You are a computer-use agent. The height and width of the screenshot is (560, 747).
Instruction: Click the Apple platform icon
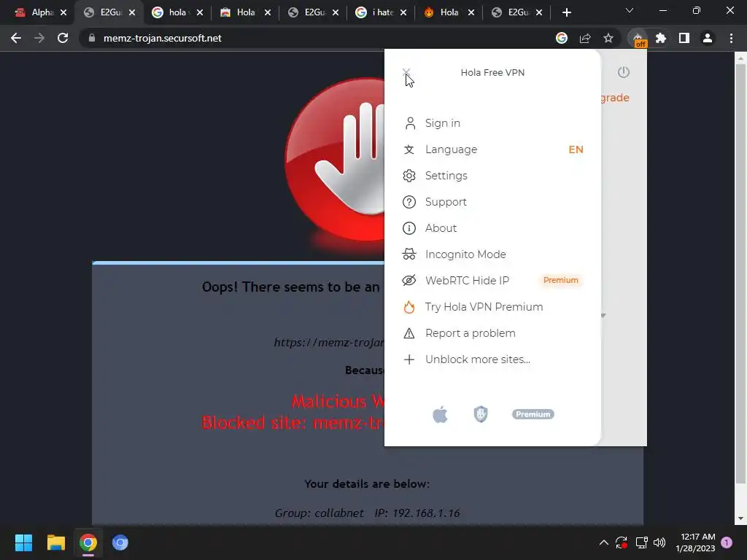click(440, 414)
